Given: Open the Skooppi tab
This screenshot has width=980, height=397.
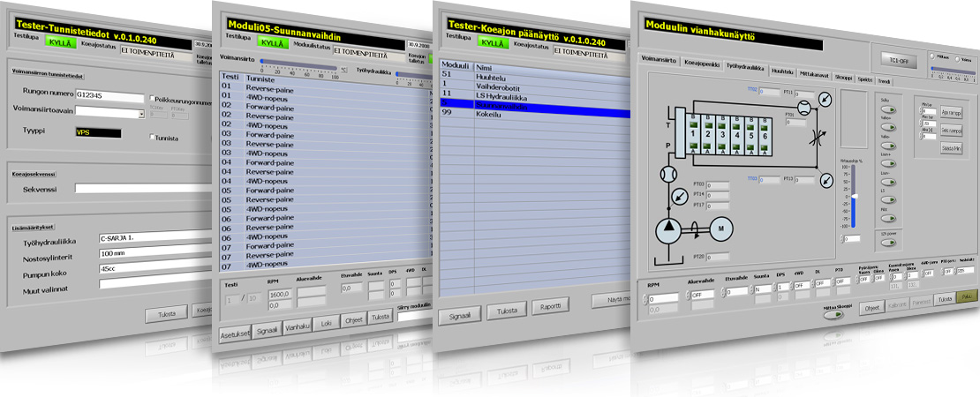Looking at the screenshot, I should (844, 77).
